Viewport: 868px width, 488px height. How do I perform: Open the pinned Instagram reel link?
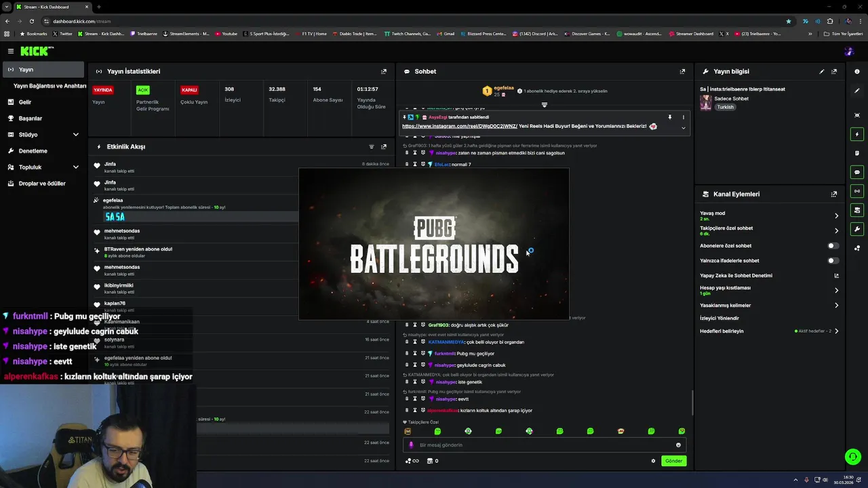pyautogui.click(x=460, y=126)
